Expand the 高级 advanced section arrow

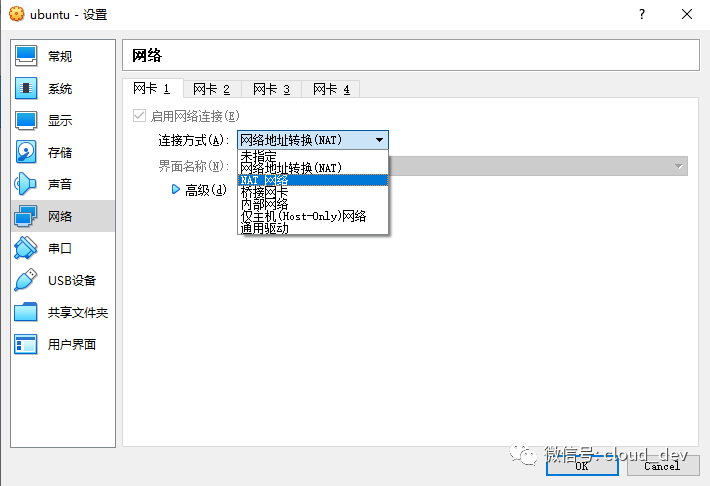tap(176, 189)
